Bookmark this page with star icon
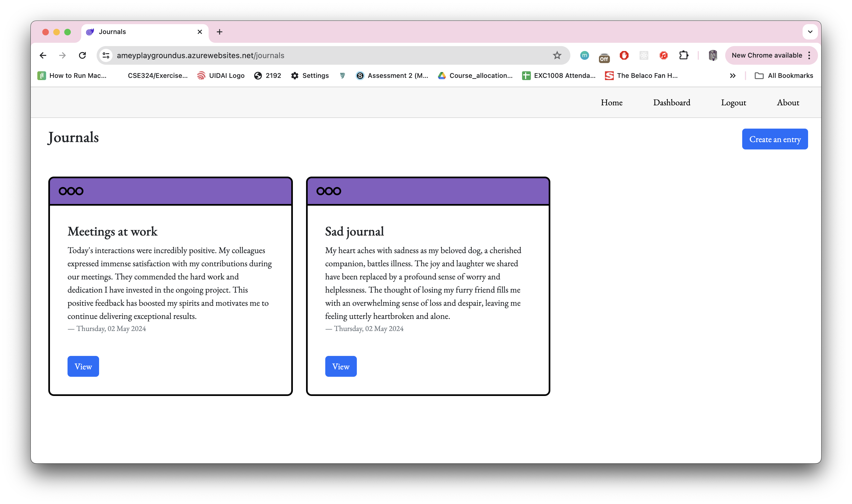This screenshot has height=504, width=852. [x=557, y=55]
